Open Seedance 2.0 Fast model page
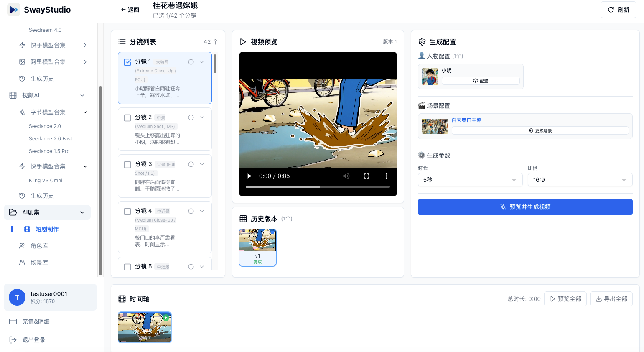644x352 pixels. [51, 139]
